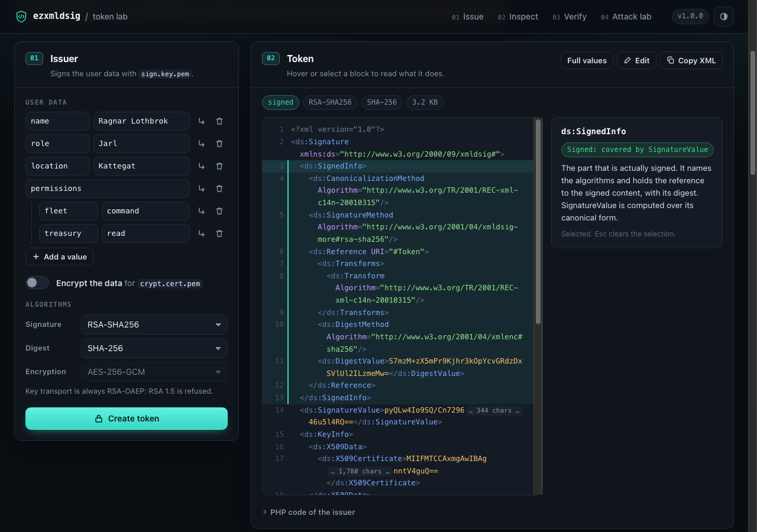Click the location key field

click(x=57, y=166)
